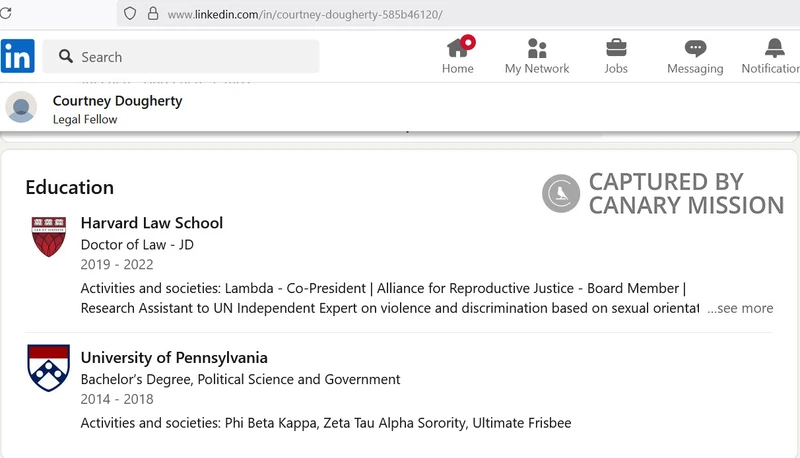This screenshot has width=800, height=458.
Task: Open the Home feed icon
Action: point(458,48)
